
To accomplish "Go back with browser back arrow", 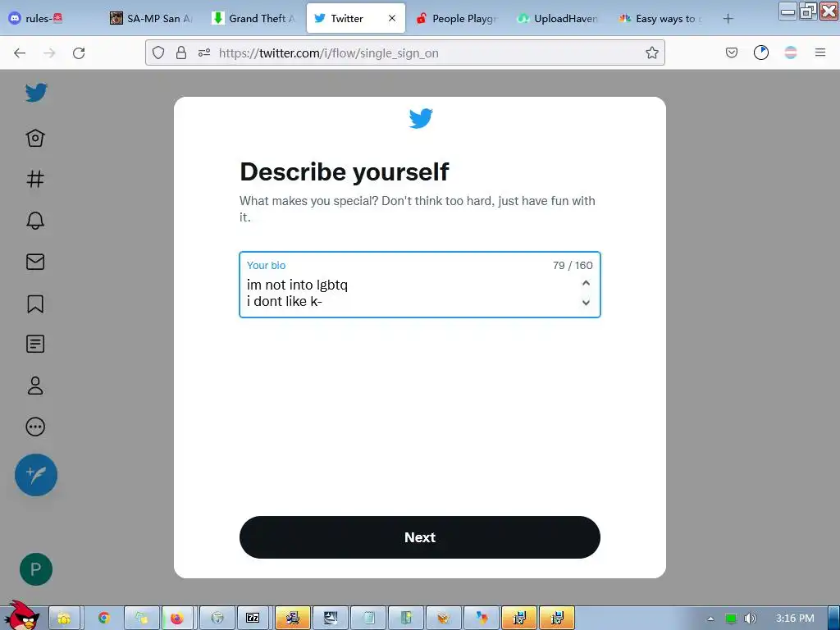I will [20, 53].
